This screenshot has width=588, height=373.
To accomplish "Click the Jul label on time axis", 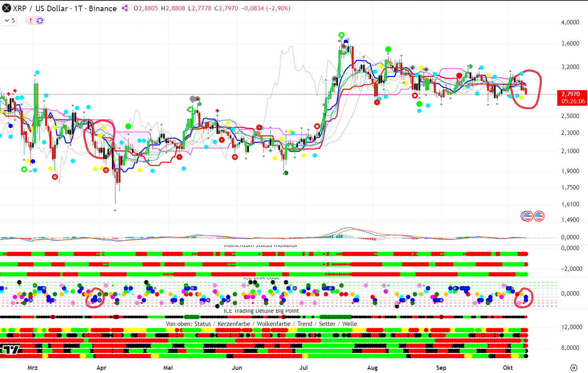I will pos(303,367).
